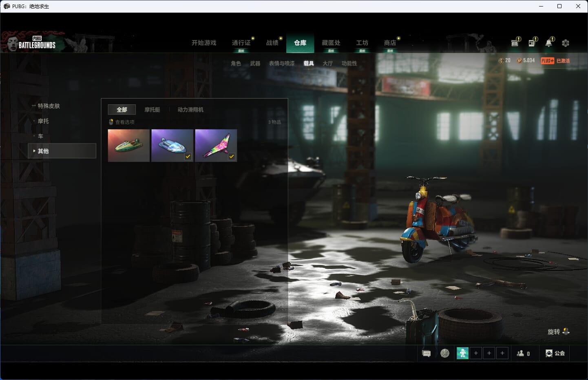This screenshot has height=380, width=588.
Task: Select the 仓库 inventory tab
Action: [x=300, y=43]
